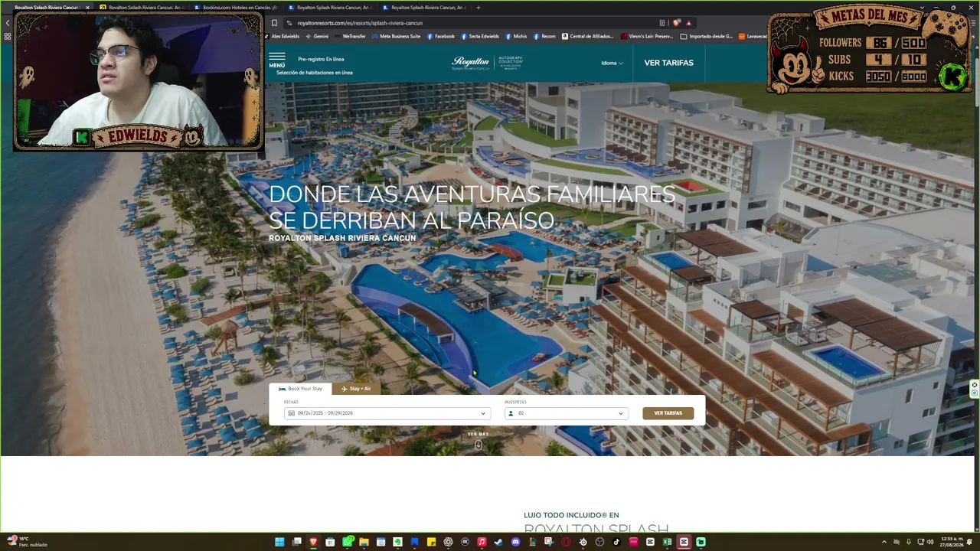This screenshot has width=980, height=551.
Task: Open Central de Afiliados bookmark
Action: tap(589, 36)
